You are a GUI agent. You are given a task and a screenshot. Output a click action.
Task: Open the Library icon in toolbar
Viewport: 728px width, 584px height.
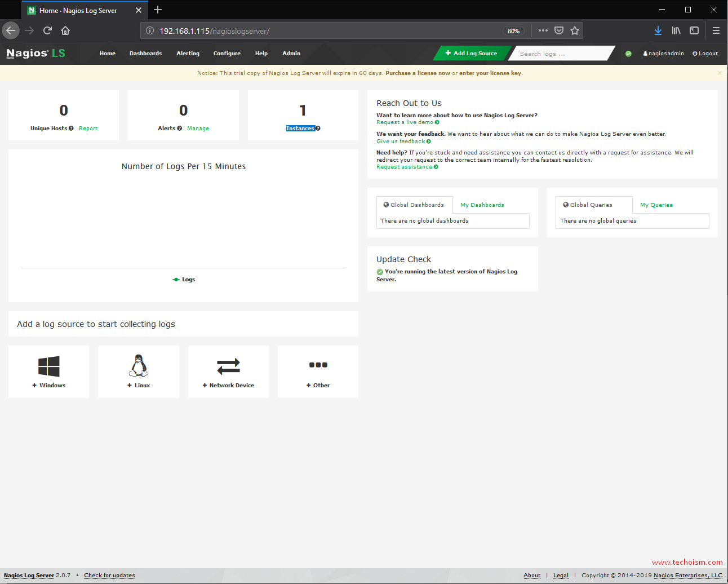(x=676, y=30)
